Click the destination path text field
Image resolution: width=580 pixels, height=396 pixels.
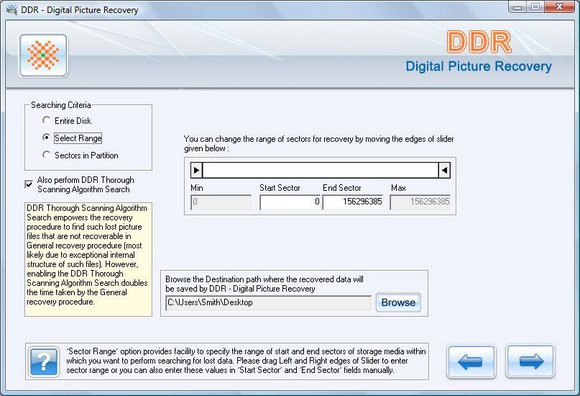pos(269,303)
